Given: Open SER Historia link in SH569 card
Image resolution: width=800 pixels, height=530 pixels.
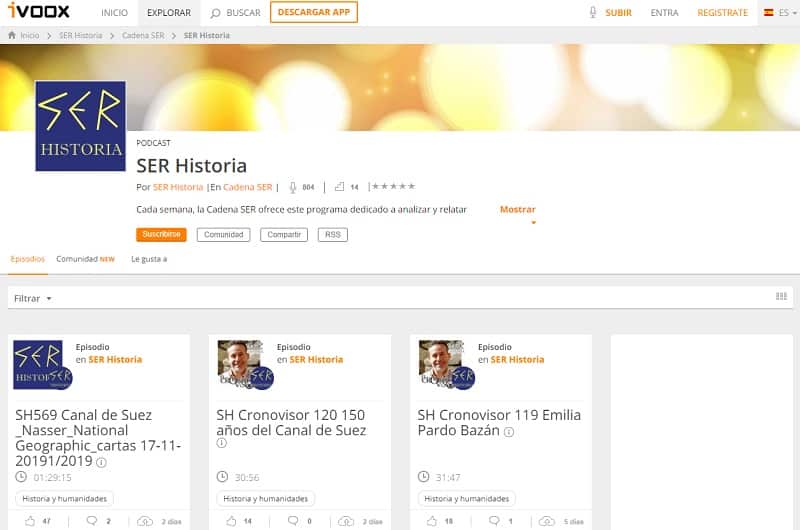Looking at the screenshot, I should [115, 360].
